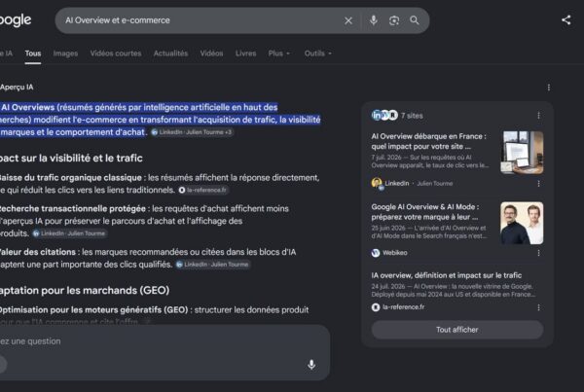584x392 pixels.
Task: Switch to the Vidéos courtes tab
Action: pos(116,53)
